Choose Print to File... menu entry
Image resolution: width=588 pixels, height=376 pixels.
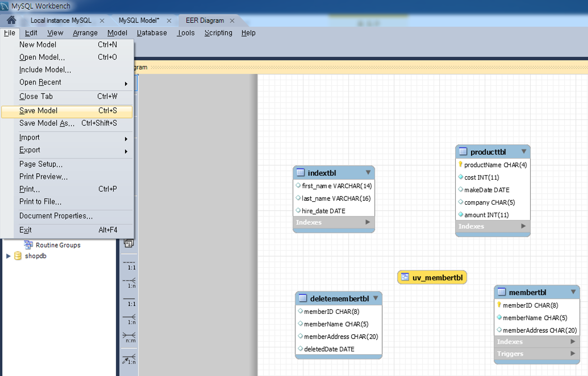coord(67,202)
